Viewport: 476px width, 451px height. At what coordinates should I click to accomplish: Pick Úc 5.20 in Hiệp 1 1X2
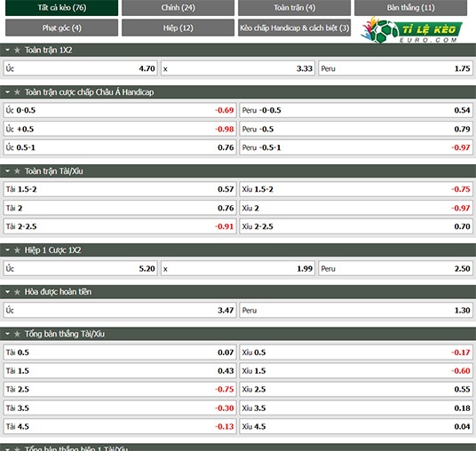[x=81, y=269]
